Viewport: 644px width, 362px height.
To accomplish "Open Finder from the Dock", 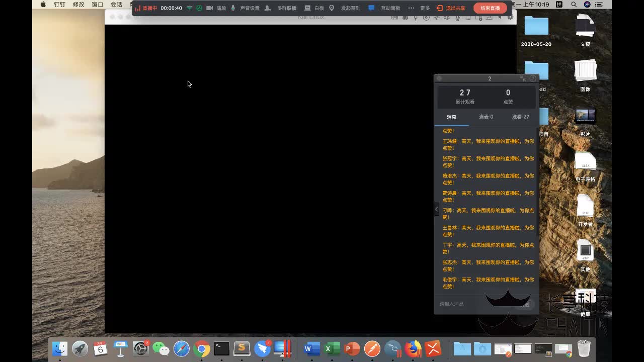I will 60,348.
